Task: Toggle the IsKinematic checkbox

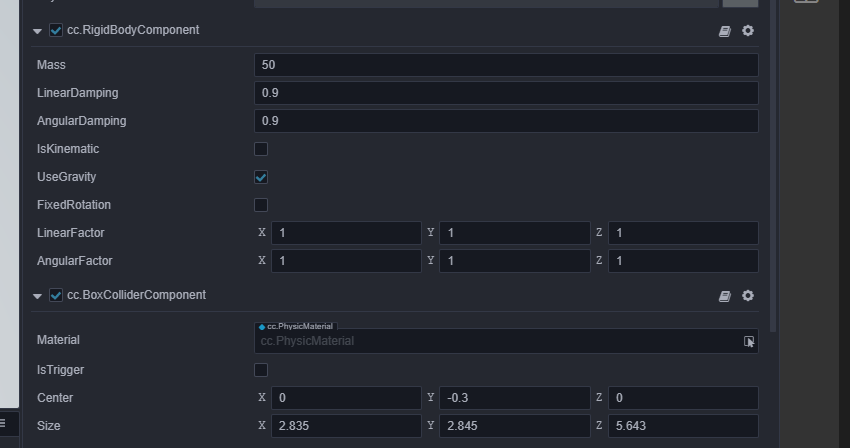Action: tap(261, 149)
